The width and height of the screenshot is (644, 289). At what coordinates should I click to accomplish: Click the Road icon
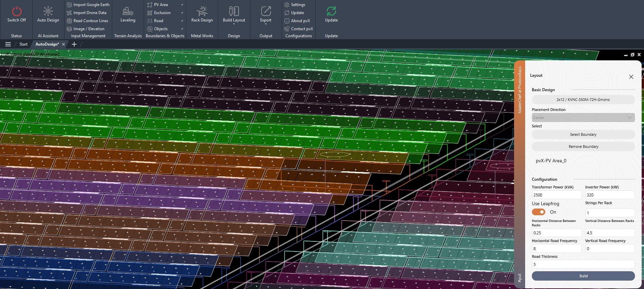[x=150, y=21]
